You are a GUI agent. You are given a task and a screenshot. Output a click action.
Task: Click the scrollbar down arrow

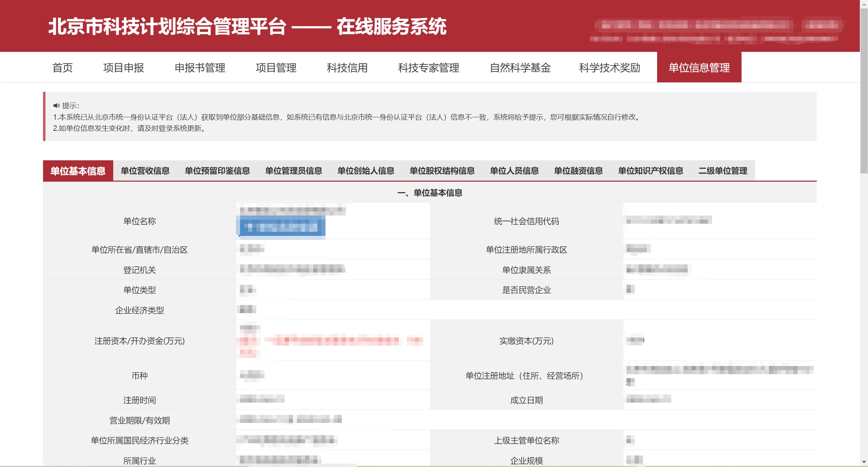coord(864,462)
